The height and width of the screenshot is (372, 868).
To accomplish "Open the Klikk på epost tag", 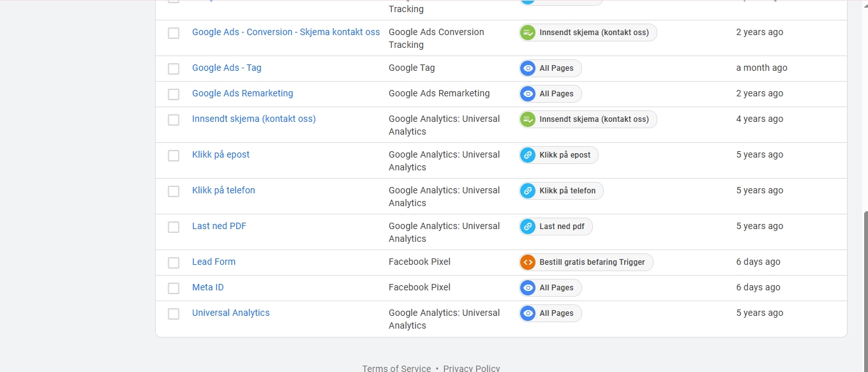I will tap(221, 154).
